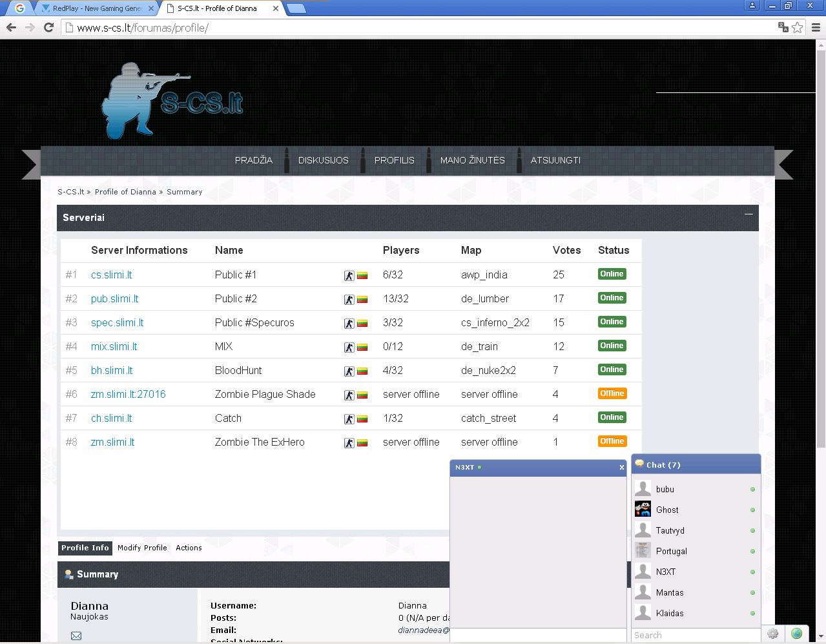The width and height of the screenshot is (826, 644).
Task: Click the zm.slimi.lt:27016 server link
Action: point(128,395)
